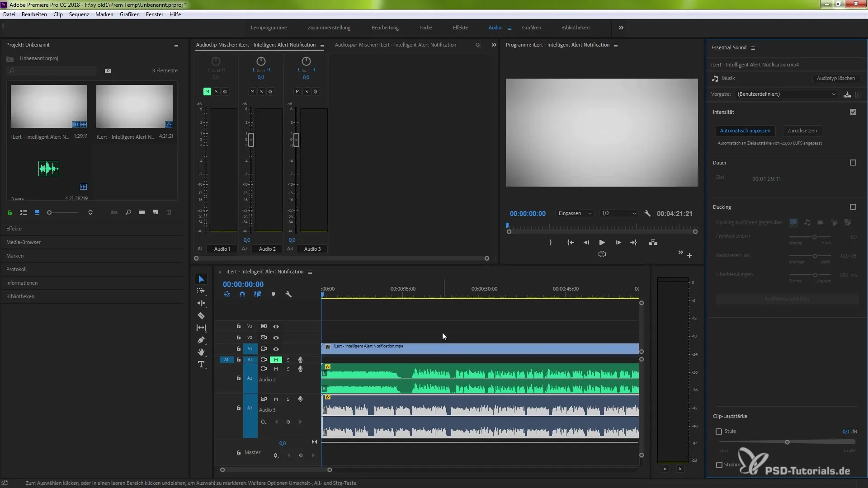Open the Marken menu

point(104,14)
